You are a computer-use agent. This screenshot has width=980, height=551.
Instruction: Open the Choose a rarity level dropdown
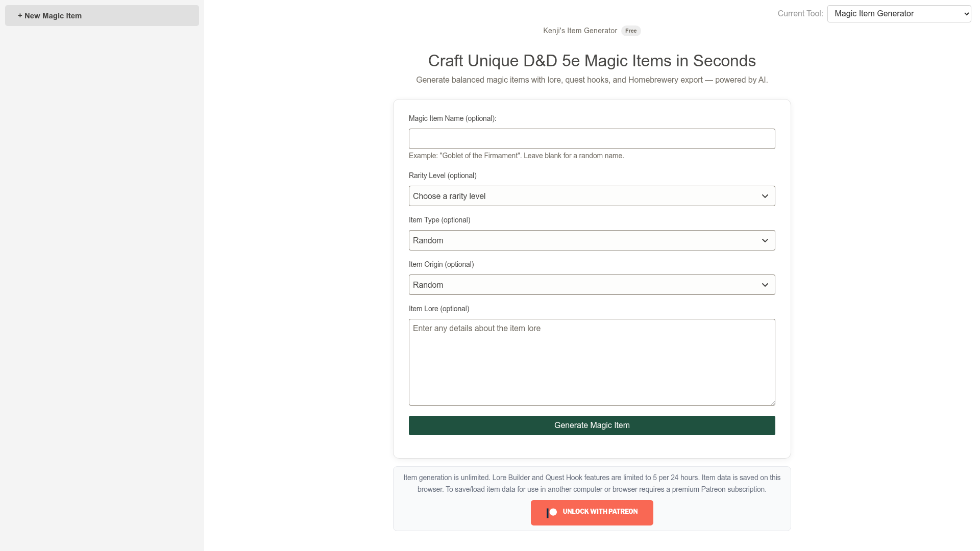click(592, 196)
